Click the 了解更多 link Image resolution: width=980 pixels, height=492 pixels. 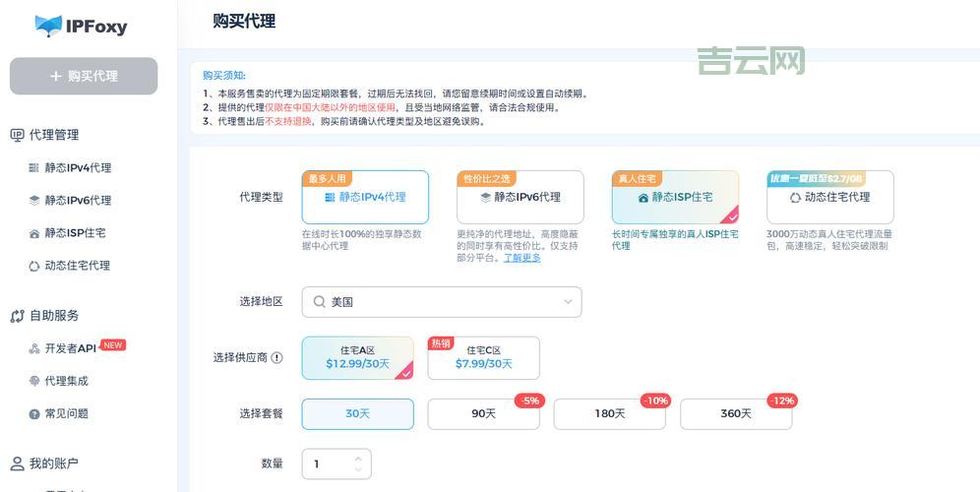pos(522,258)
